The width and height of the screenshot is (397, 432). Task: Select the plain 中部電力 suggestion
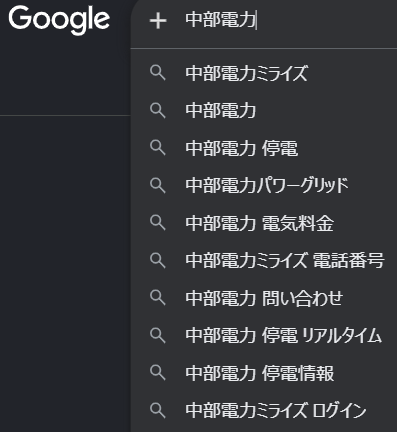(x=264, y=110)
